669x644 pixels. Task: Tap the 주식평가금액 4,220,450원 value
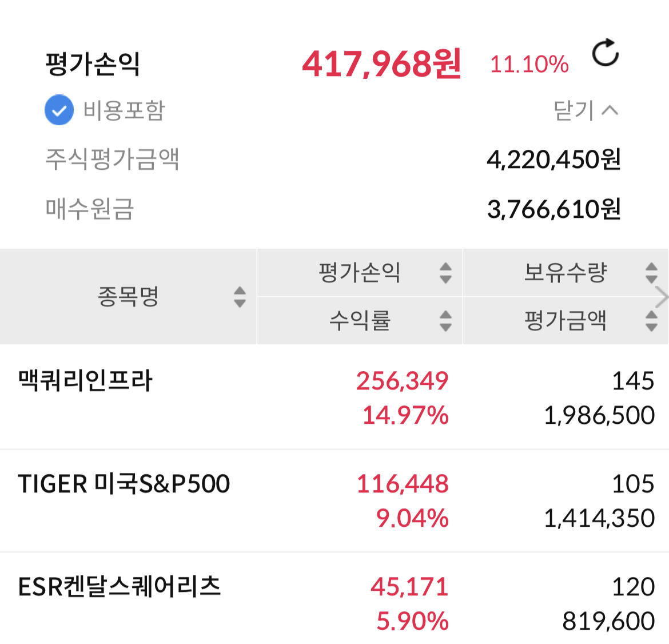coord(553,160)
